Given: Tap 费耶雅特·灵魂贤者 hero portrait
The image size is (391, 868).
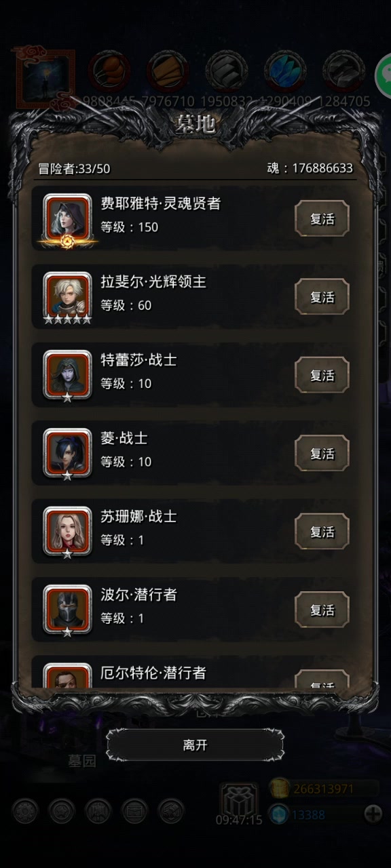Looking at the screenshot, I should (x=67, y=219).
